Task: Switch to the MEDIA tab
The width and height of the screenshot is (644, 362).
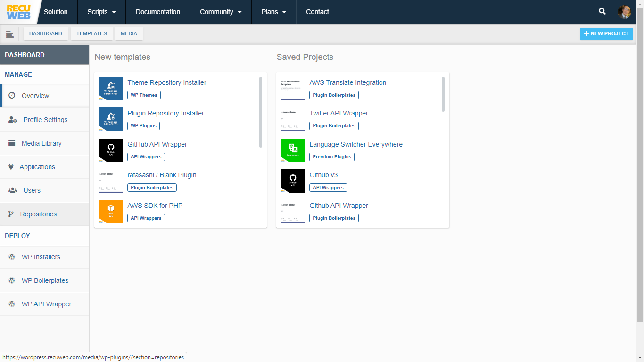Action: tap(129, 34)
